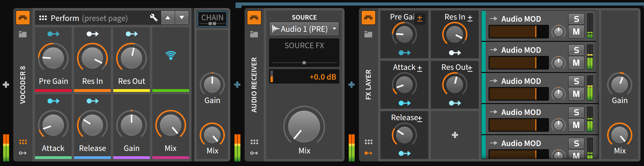Open the Audio 1 (PRE) source dropdown
644x166 pixels.
point(304,29)
